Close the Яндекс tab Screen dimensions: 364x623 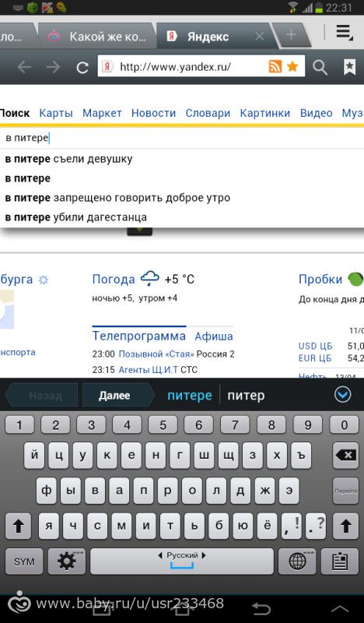click(x=260, y=37)
